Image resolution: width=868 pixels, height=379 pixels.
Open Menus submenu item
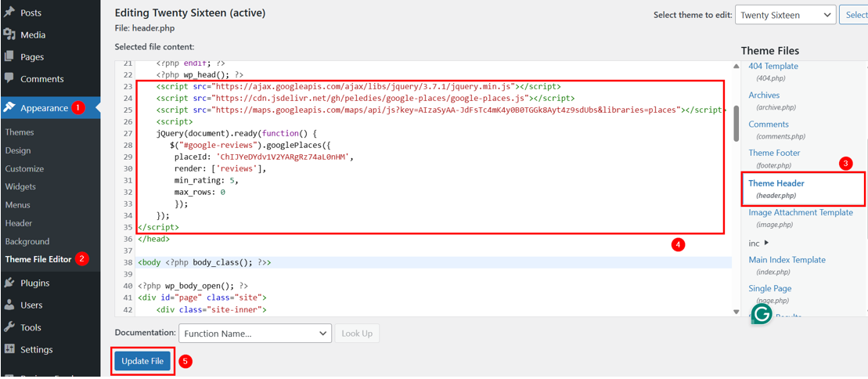(x=18, y=205)
